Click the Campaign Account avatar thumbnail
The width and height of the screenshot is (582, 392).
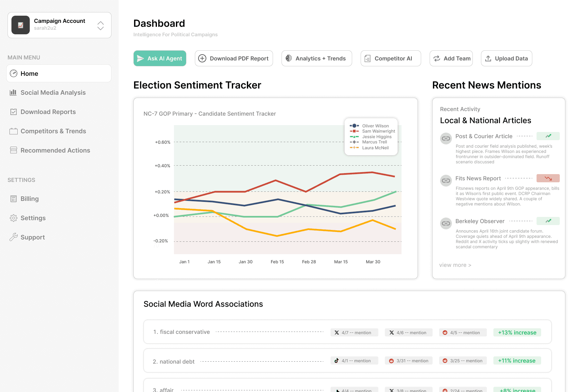click(20, 25)
